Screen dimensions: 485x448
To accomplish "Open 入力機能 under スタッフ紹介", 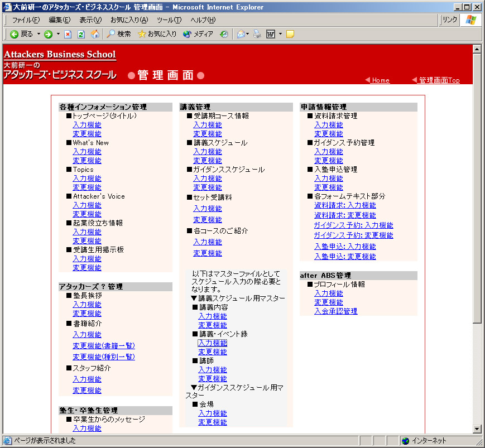I will 87,379.
